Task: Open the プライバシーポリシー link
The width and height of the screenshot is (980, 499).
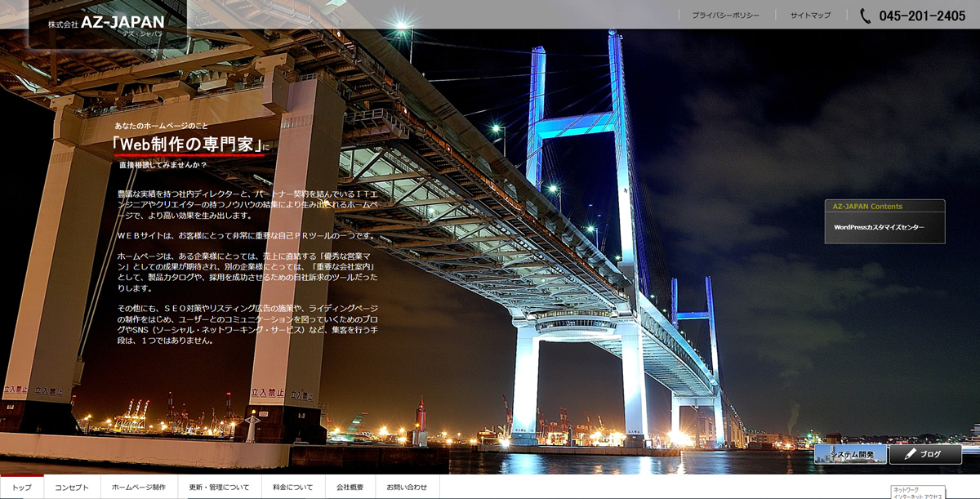Action: point(725,16)
